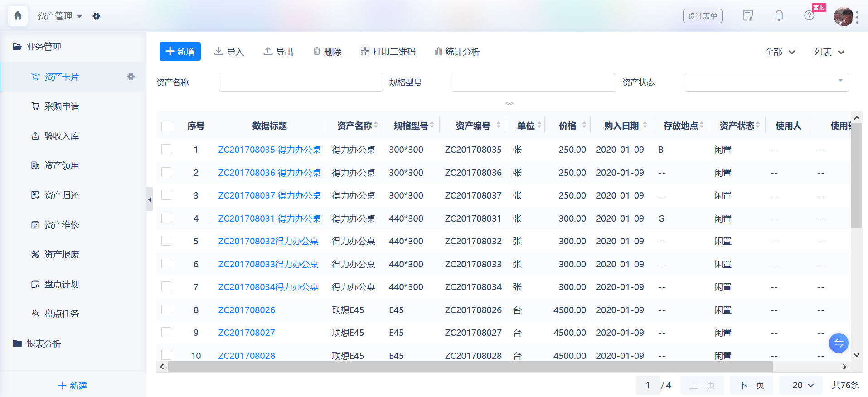Screen dimensions: 868x397
Task: Click the 设计表单 button
Action: (x=703, y=16)
